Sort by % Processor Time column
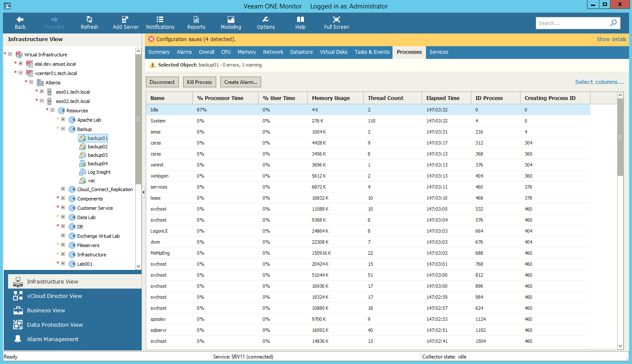The width and height of the screenshot is (632, 364). click(226, 98)
